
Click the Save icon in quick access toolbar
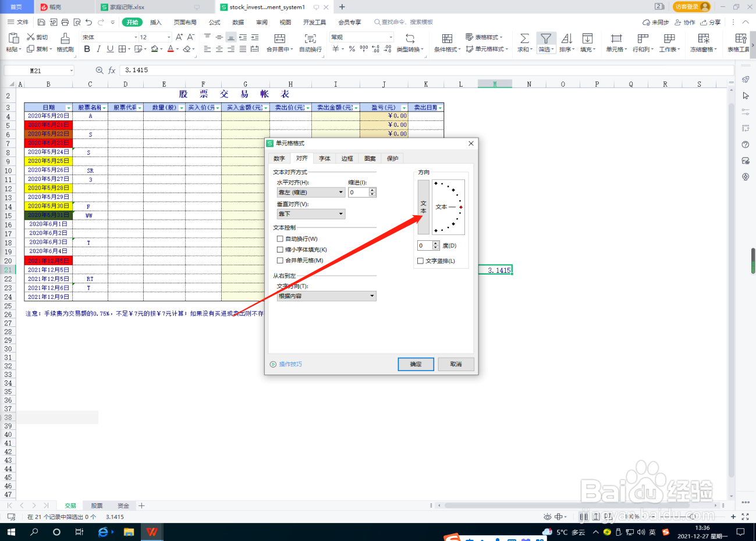[41, 22]
